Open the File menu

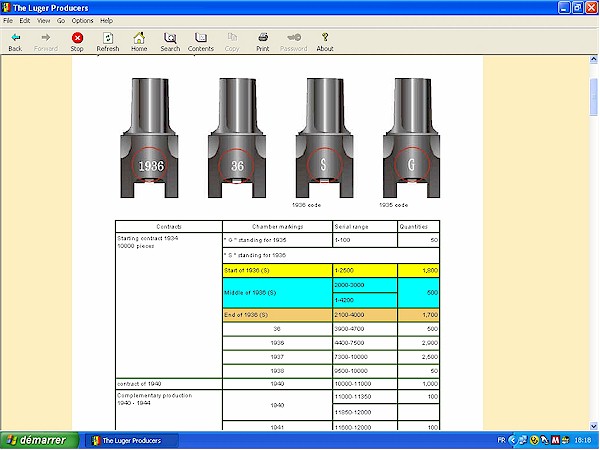click(8, 21)
